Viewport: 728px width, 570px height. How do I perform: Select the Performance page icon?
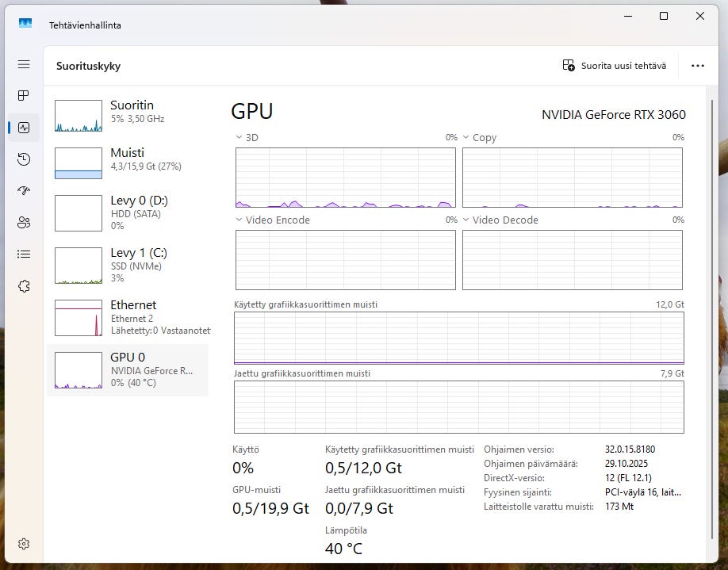[x=24, y=127]
